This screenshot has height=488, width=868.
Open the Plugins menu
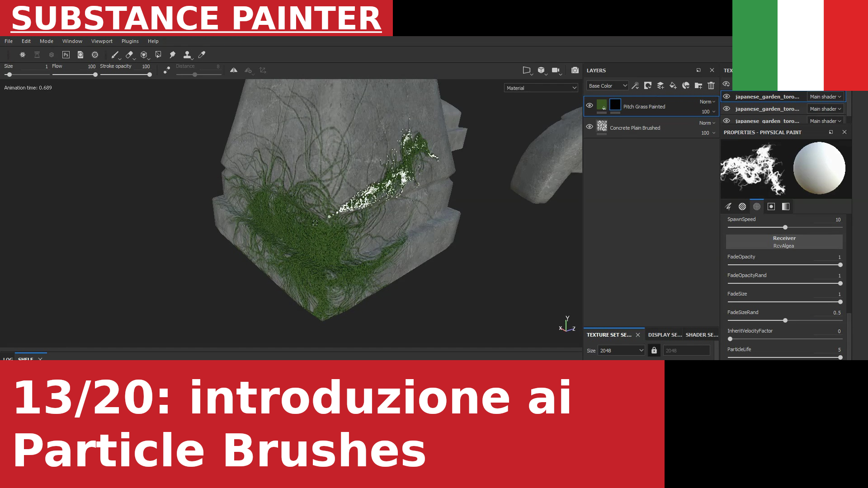pyautogui.click(x=130, y=41)
